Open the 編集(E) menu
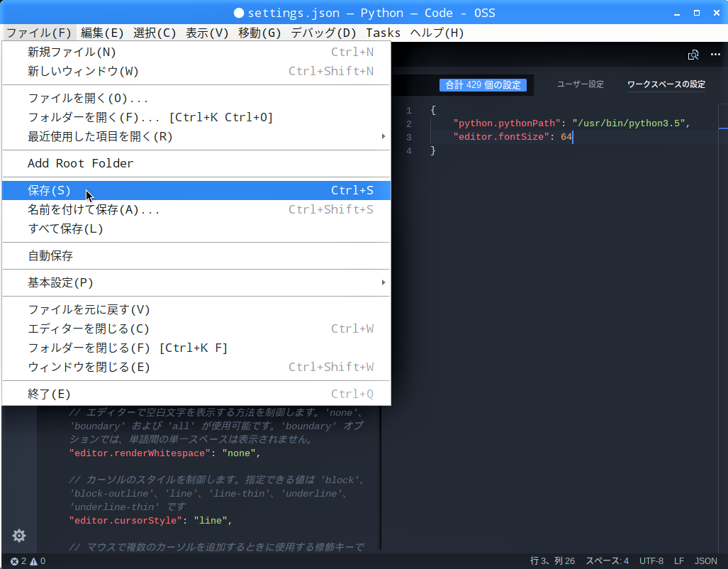Screen dimensions: 728x569 pos(102,33)
